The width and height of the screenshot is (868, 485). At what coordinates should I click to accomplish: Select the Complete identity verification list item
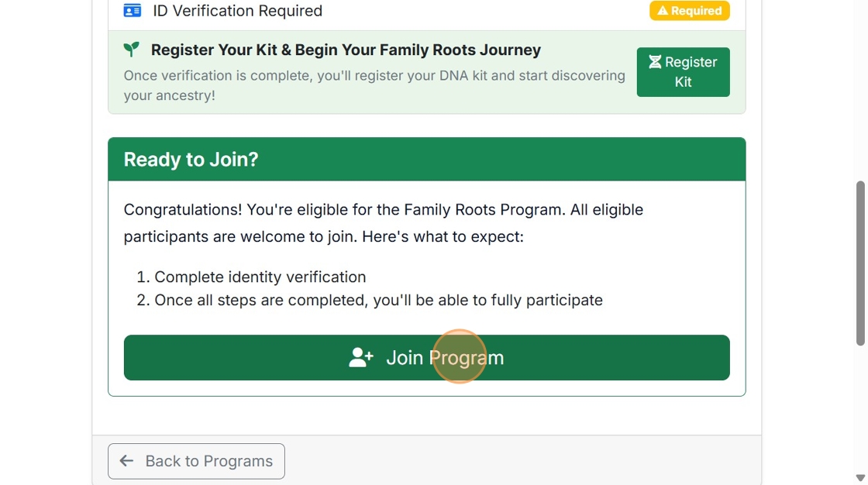pos(260,277)
